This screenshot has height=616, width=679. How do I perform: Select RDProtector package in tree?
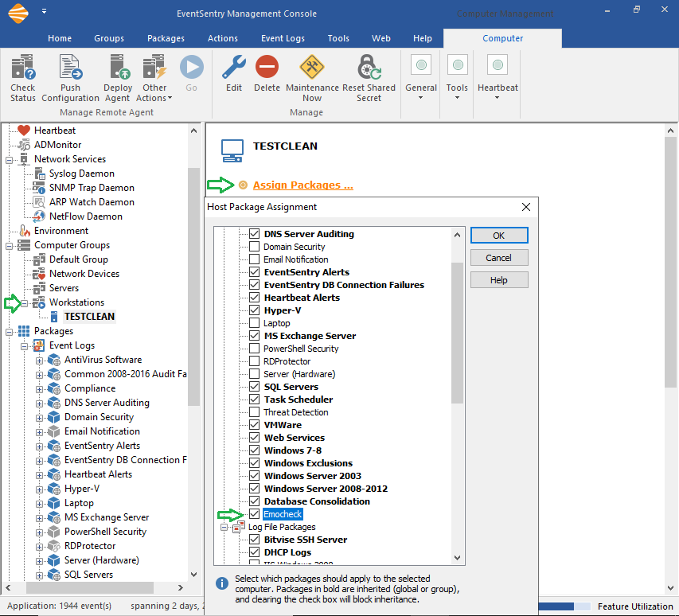pos(90,545)
